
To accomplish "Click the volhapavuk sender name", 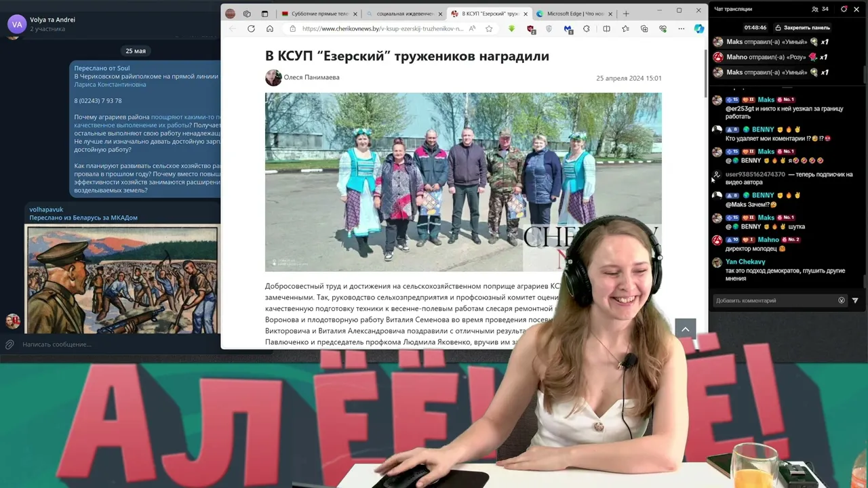I will [x=46, y=209].
